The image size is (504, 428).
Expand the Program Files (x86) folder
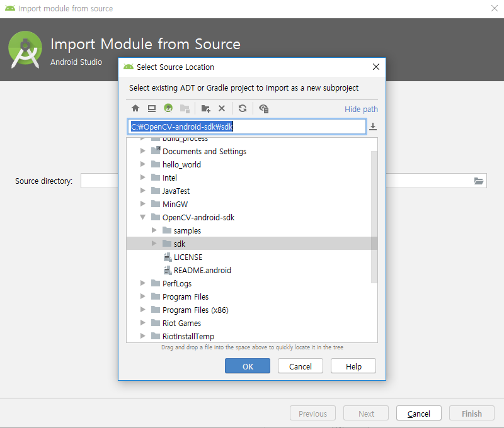(144, 310)
